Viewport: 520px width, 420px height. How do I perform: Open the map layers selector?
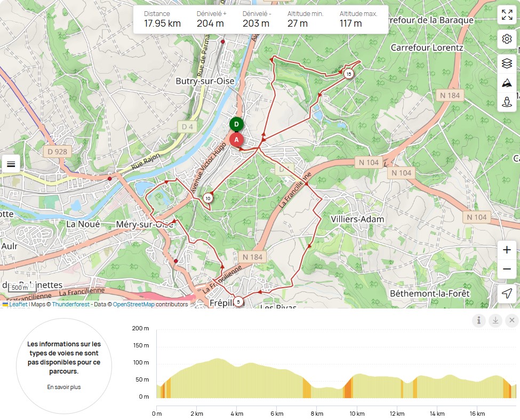tap(507, 64)
